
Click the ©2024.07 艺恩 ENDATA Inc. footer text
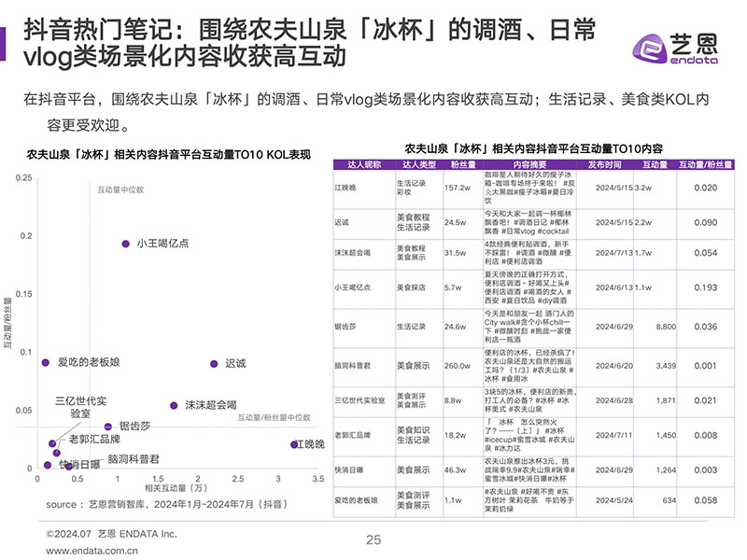point(111,534)
